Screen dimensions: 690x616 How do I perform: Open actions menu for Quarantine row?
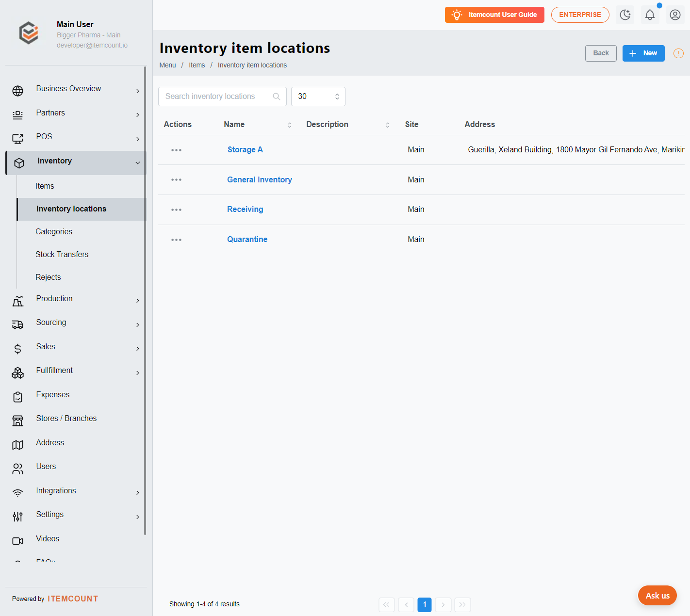[177, 240]
